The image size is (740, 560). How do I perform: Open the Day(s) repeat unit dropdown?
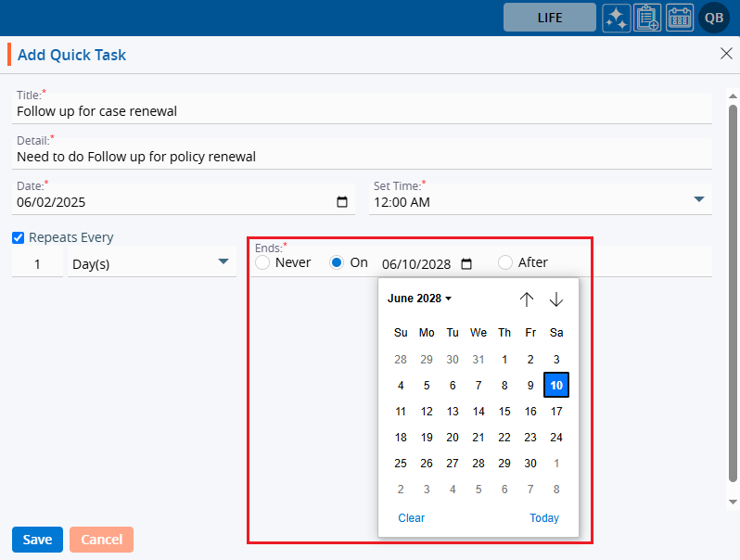coord(223,261)
